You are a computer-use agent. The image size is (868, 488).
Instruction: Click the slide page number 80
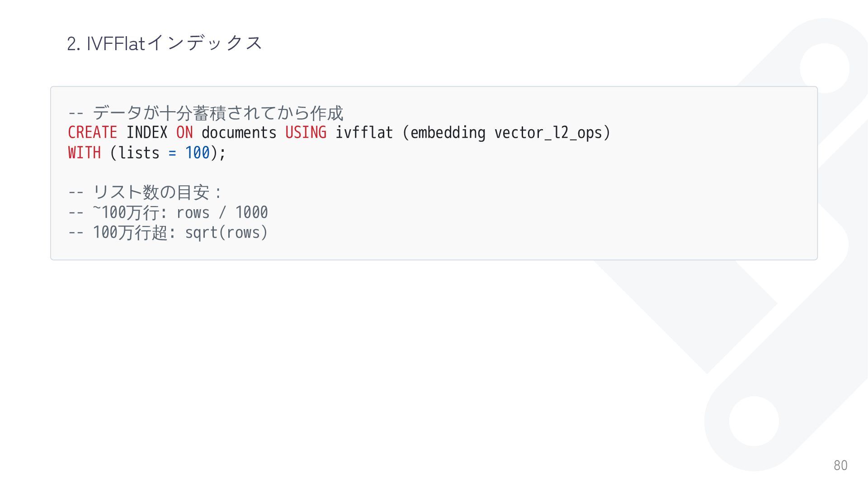(840, 465)
